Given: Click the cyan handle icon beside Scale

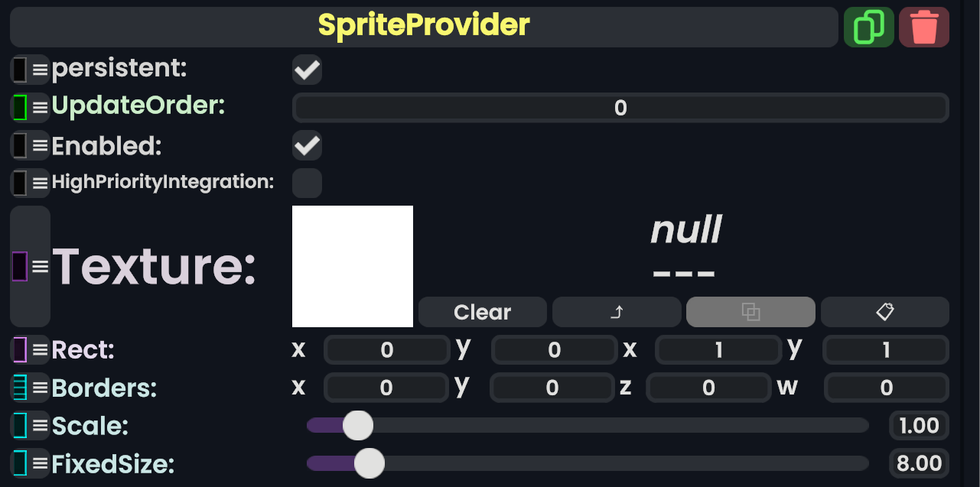Looking at the screenshot, I should (x=21, y=425).
